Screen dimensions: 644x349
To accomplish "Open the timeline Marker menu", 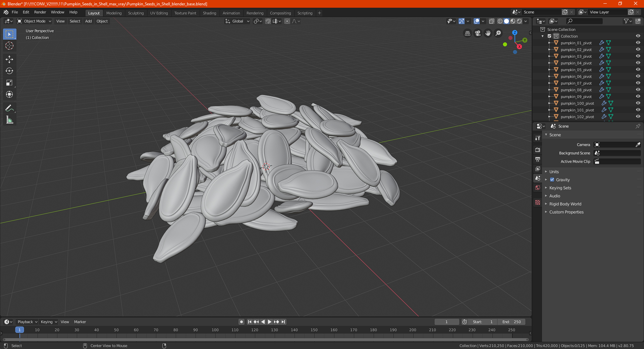I will coord(80,322).
